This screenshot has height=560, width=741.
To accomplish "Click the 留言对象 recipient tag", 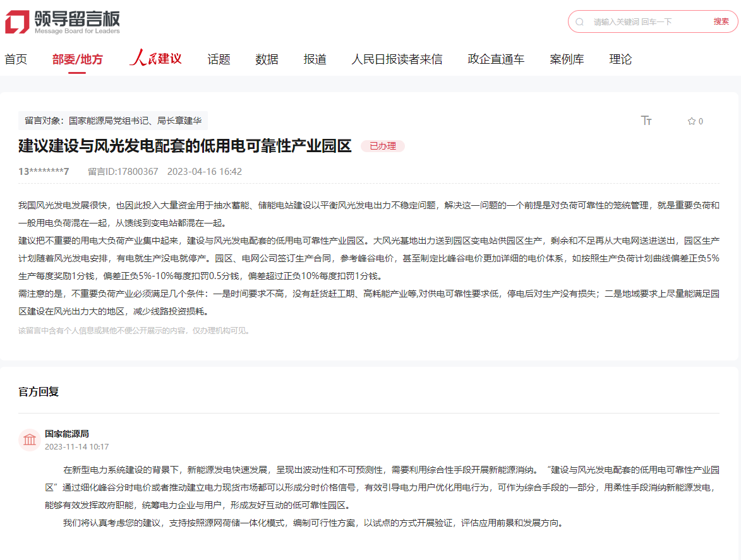I will [113, 121].
